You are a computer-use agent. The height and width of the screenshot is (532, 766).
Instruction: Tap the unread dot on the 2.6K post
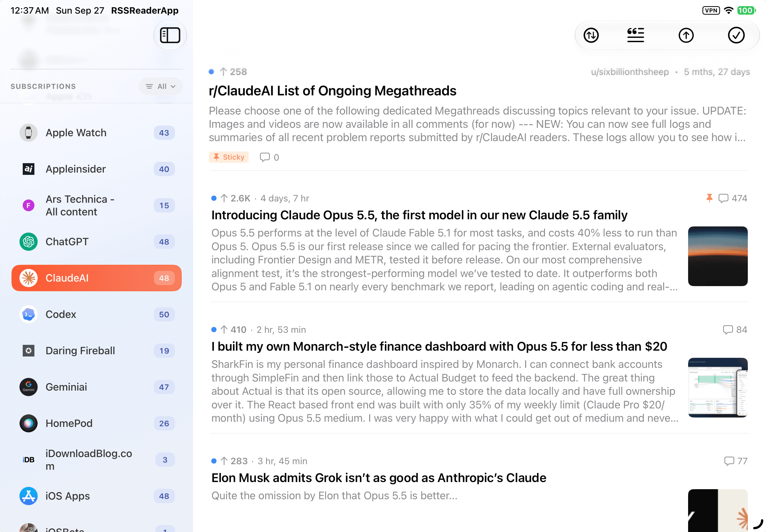pos(214,198)
